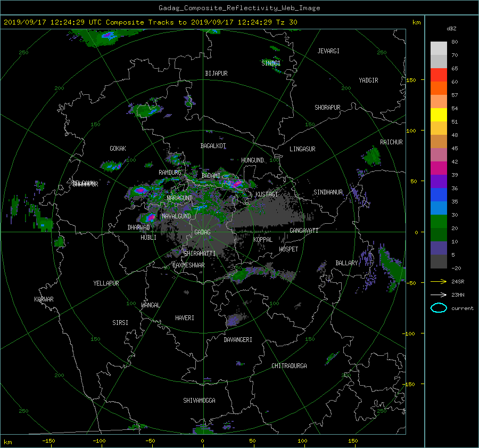The image size is (479, 448).
Task: Click the GANGAVATI city label
Action: click(304, 230)
